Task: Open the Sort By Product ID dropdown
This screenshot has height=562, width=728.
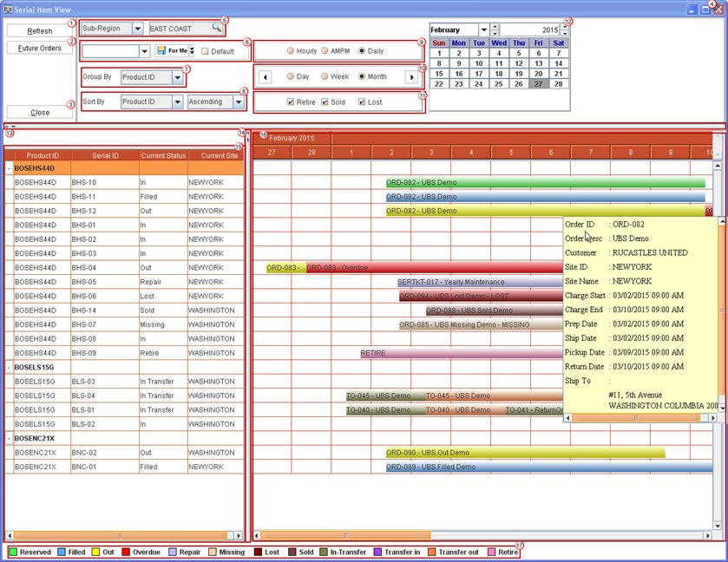Action: pyautogui.click(x=178, y=101)
